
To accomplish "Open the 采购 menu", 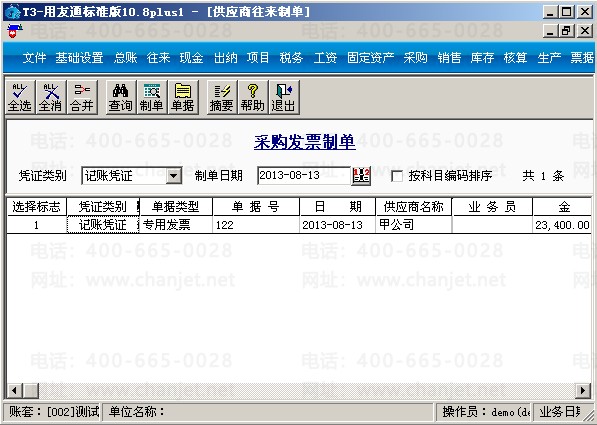I will pyautogui.click(x=415, y=58).
